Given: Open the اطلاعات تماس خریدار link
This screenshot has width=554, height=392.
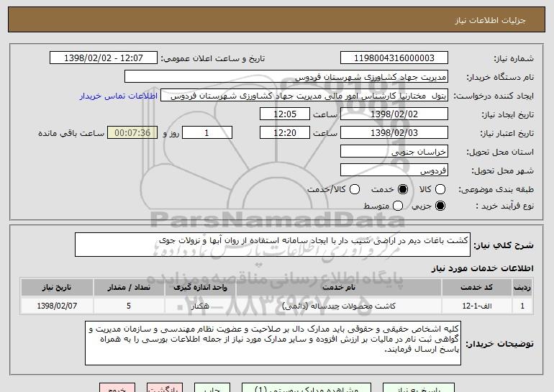Looking at the screenshot, I should 119,96.
